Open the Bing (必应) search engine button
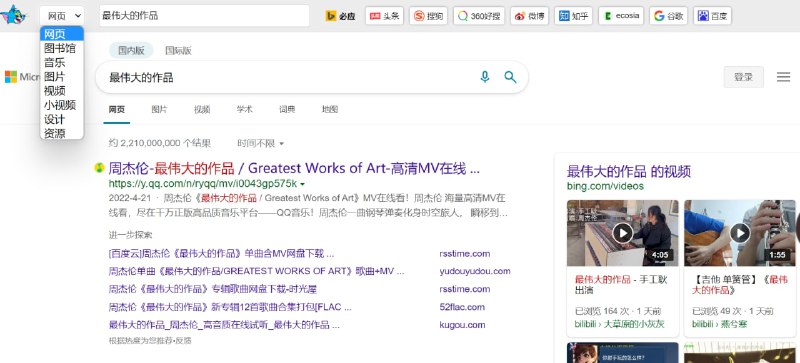 (x=340, y=16)
